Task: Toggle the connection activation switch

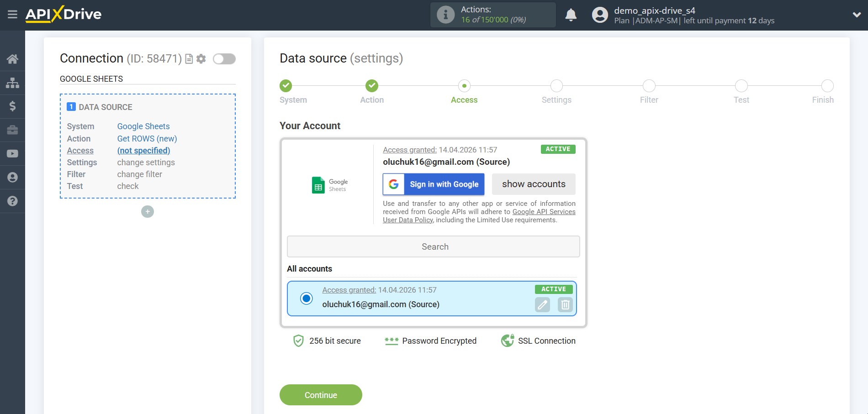Action: 224,58
